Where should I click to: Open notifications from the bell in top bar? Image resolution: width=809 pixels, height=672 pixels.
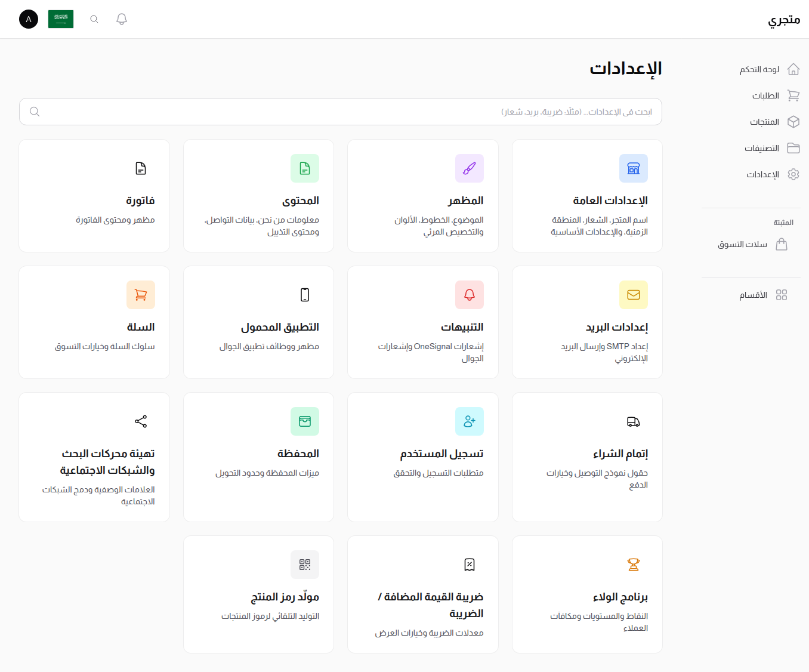click(x=121, y=19)
